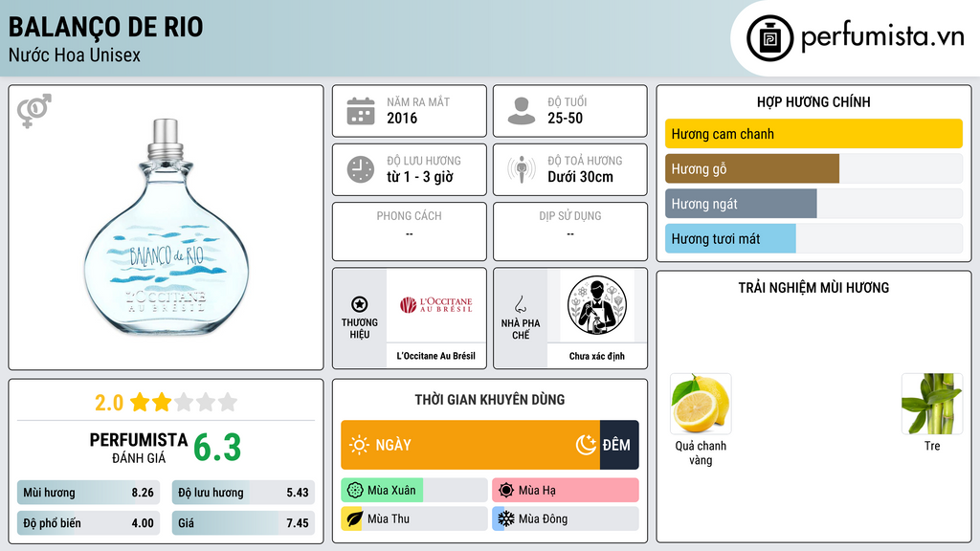Click the sillage icon beside Độ toả hương
980x551 pixels.
(522, 169)
